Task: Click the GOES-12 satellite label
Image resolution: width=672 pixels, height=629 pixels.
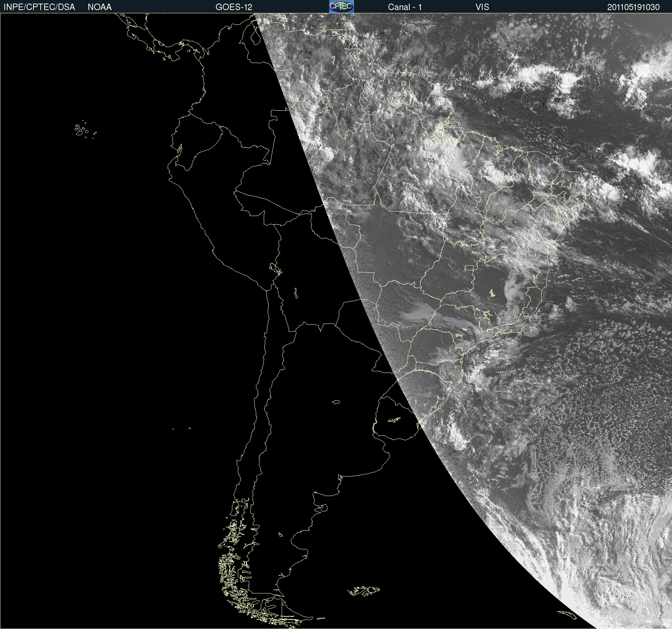Action: (x=234, y=7)
